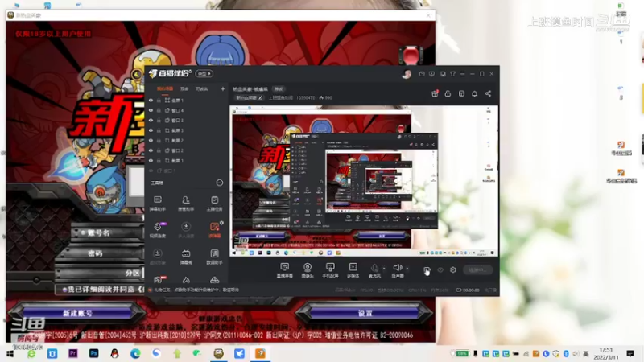Image resolution: width=644 pixels, height=362 pixels.
Task: Open the shop icon left of the bell
Action: [461, 93]
